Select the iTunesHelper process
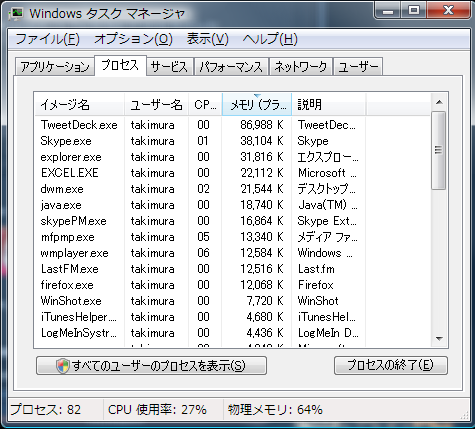The height and width of the screenshot is (429, 475). (232, 317)
